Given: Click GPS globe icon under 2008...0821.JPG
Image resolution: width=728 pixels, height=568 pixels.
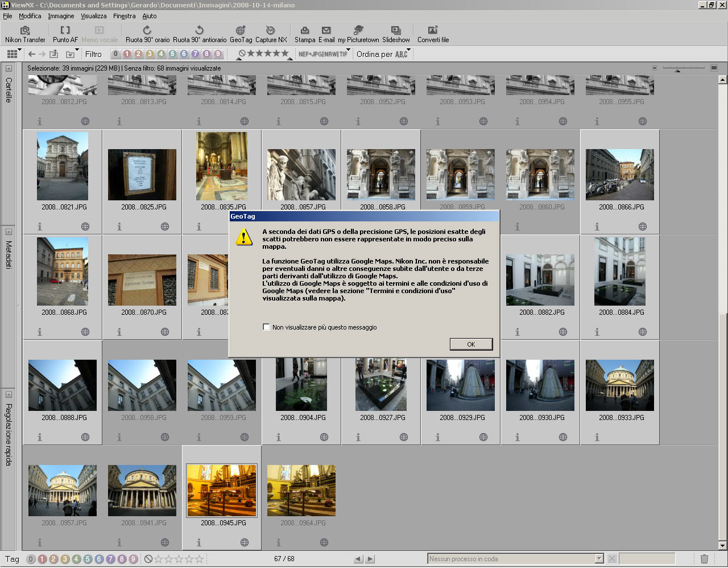Looking at the screenshot, I should [85, 227].
